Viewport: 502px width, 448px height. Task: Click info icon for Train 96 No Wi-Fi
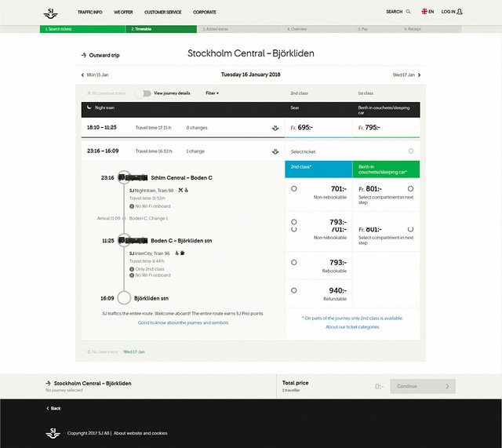(132, 275)
